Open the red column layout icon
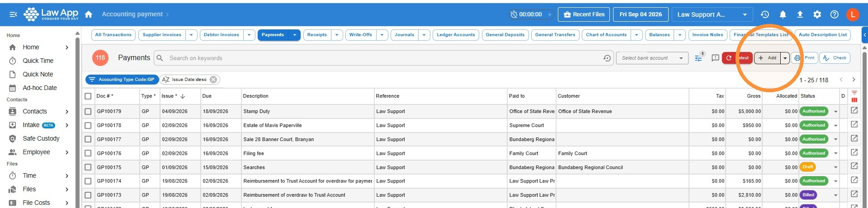Image resolution: width=868 pixels, height=208 pixels. coord(854,100)
